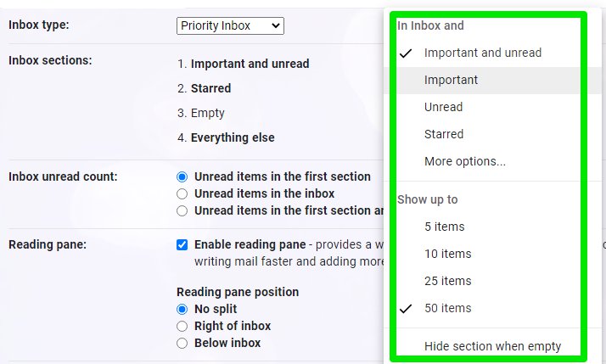Image resolution: width=606 pixels, height=364 pixels.
Task: Choose "Important" from the section menu
Action: point(451,80)
